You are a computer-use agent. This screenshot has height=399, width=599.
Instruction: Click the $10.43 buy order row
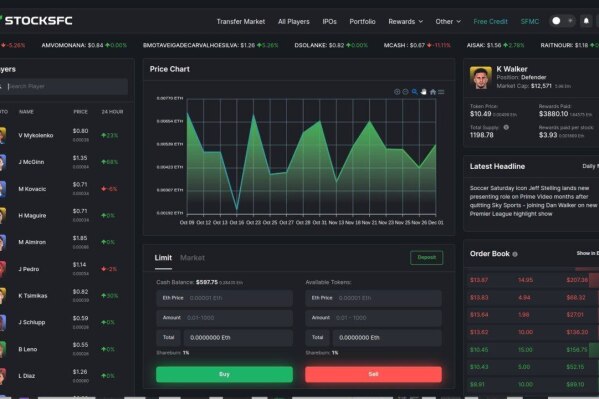point(533,367)
